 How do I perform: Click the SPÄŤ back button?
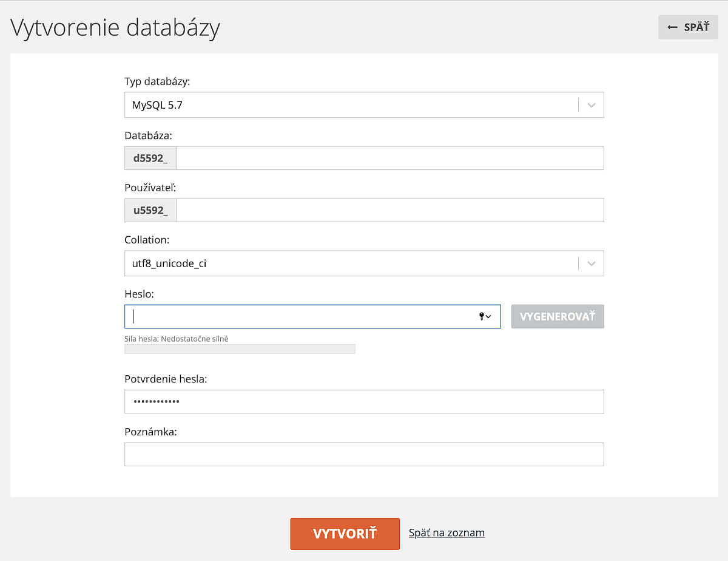(x=688, y=27)
